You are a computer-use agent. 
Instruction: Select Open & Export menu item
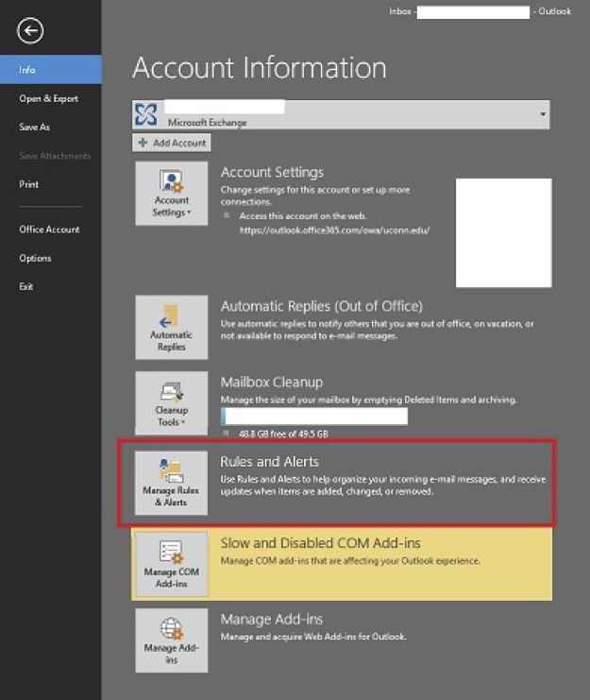click(x=48, y=98)
